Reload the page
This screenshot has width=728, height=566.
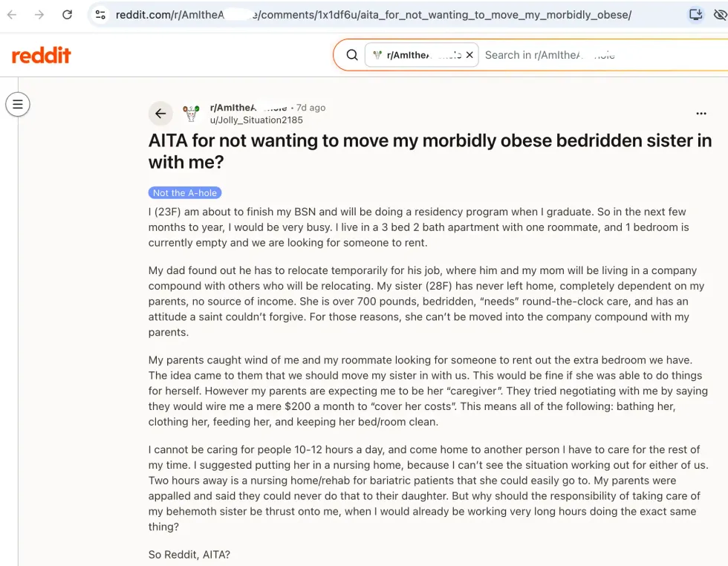click(68, 15)
